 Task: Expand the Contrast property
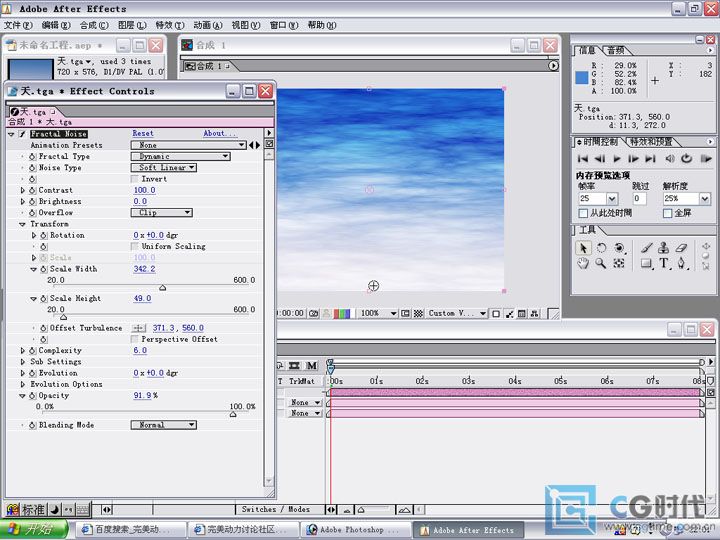[x=22, y=190]
